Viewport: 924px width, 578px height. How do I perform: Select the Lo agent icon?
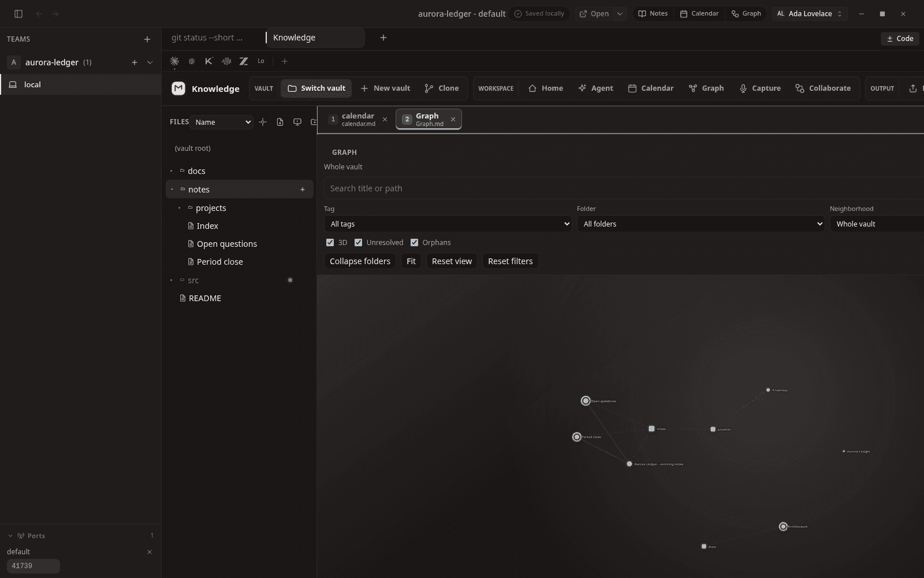tap(261, 61)
